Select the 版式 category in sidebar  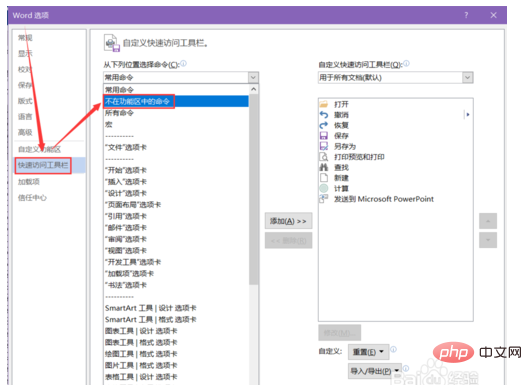(x=25, y=101)
